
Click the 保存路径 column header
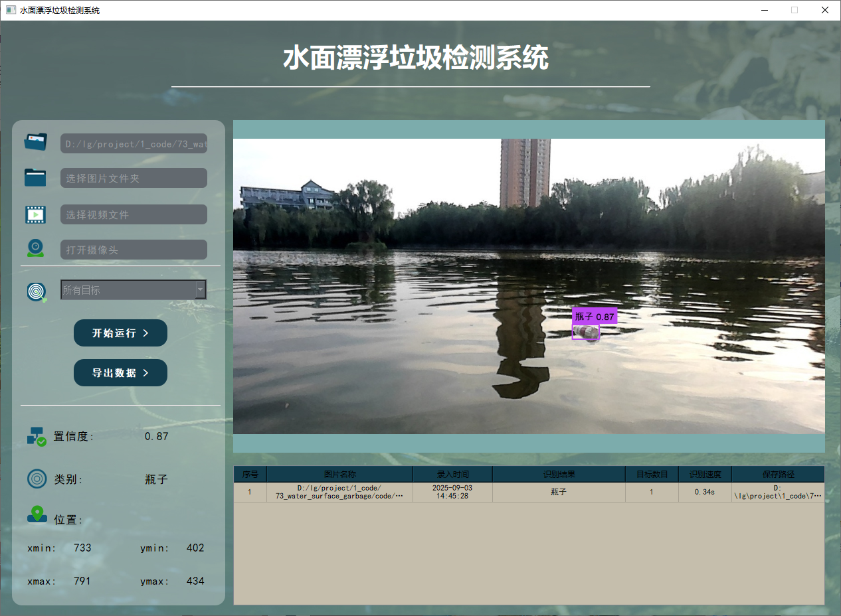(x=778, y=474)
